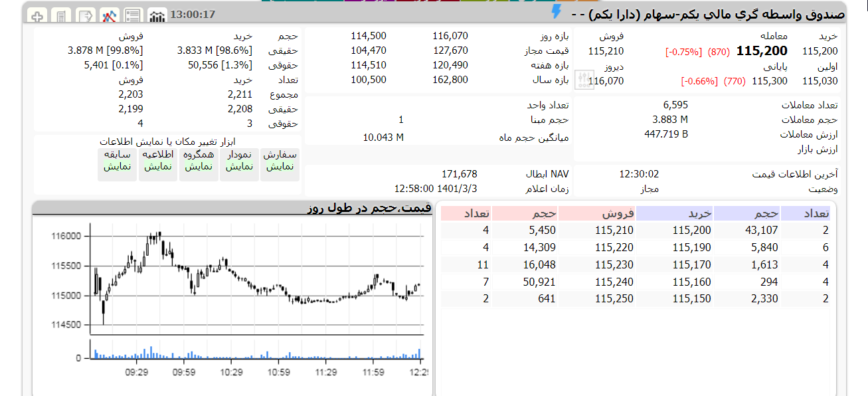Click the last trade price 115,200 in bold

tap(762, 50)
